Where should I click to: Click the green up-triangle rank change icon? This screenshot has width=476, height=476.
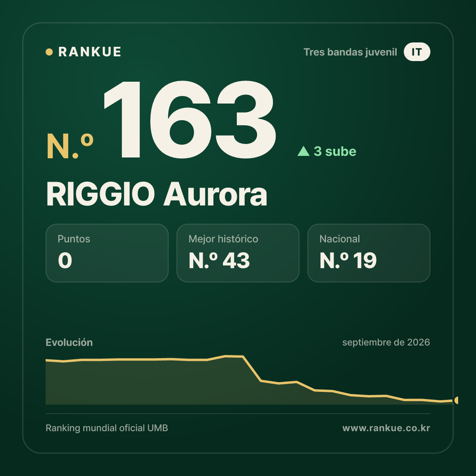coord(303,151)
